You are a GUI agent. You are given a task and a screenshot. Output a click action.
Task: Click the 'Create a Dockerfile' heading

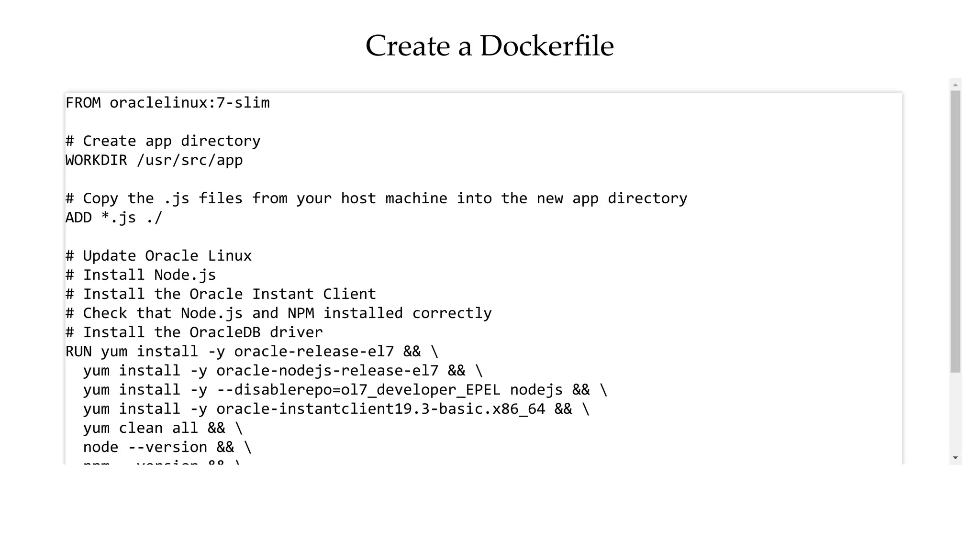pyautogui.click(x=490, y=46)
